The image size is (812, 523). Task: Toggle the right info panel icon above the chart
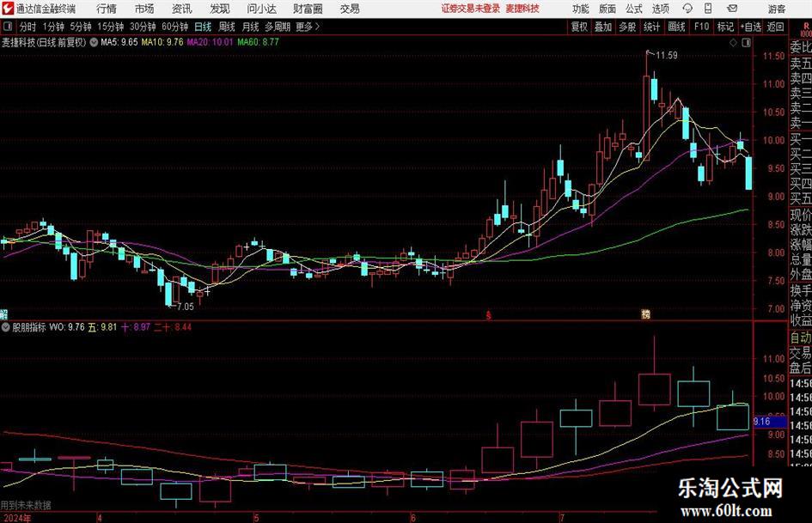tap(746, 43)
